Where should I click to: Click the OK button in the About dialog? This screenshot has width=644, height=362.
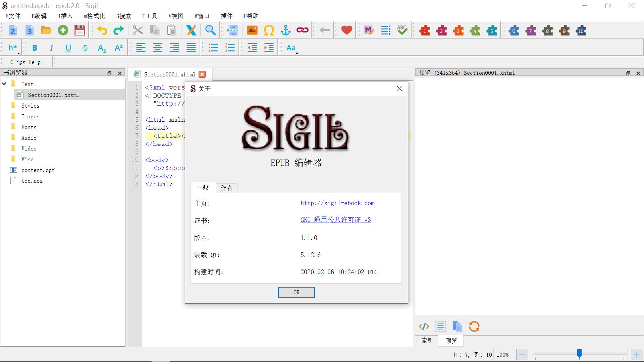pos(296,292)
